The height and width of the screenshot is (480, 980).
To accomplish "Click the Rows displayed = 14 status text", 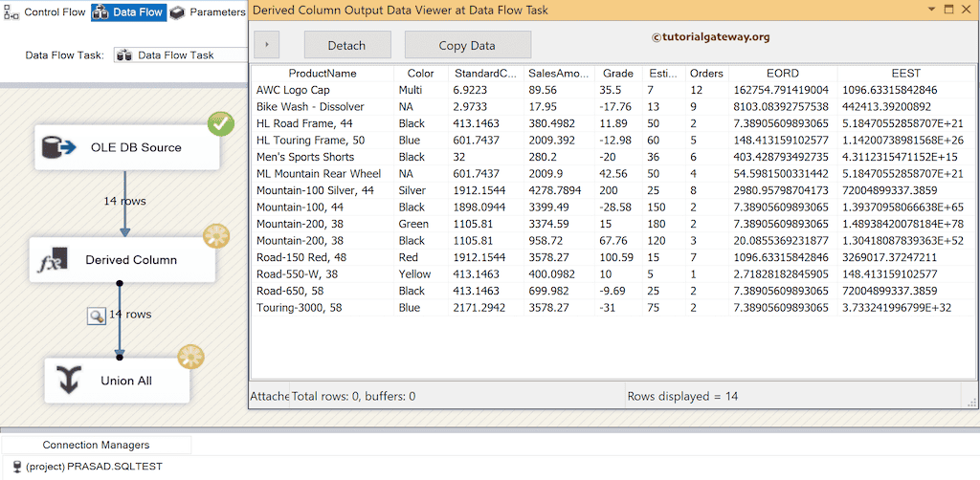I will (x=682, y=397).
